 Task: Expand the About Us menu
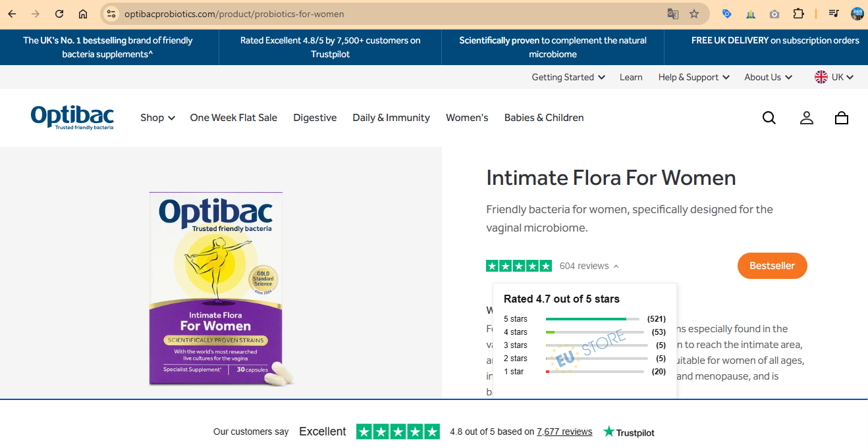769,77
